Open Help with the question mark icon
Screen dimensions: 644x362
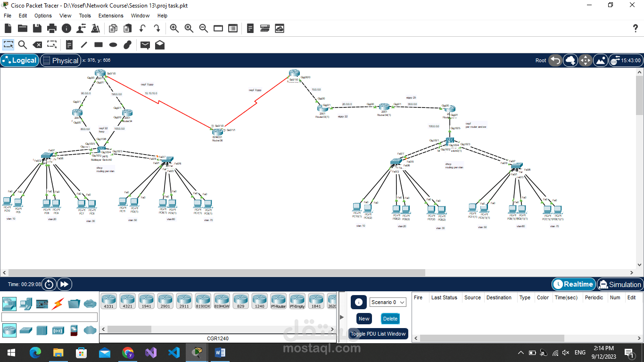pyautogui.click(x=635, y=29)
